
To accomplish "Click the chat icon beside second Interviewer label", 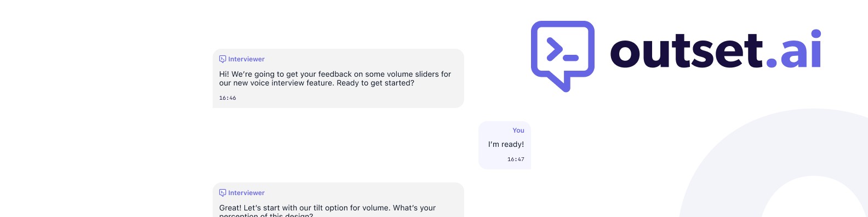I will [x=222, y=193].
